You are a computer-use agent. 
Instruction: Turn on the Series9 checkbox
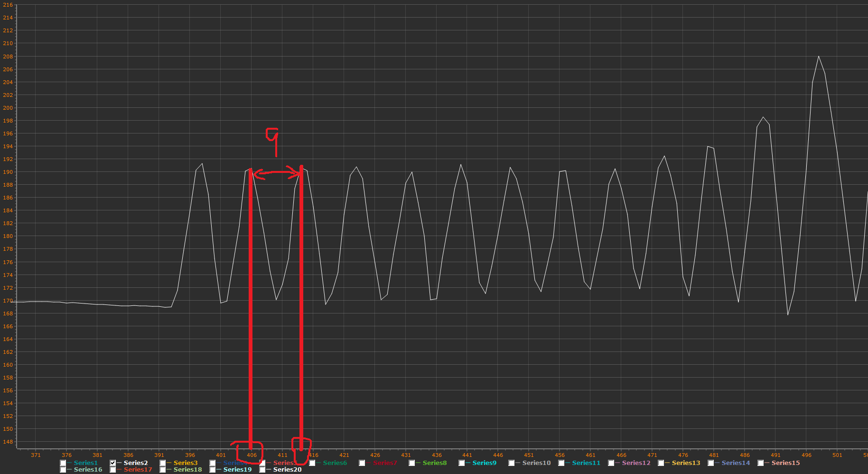coord(462,463)
